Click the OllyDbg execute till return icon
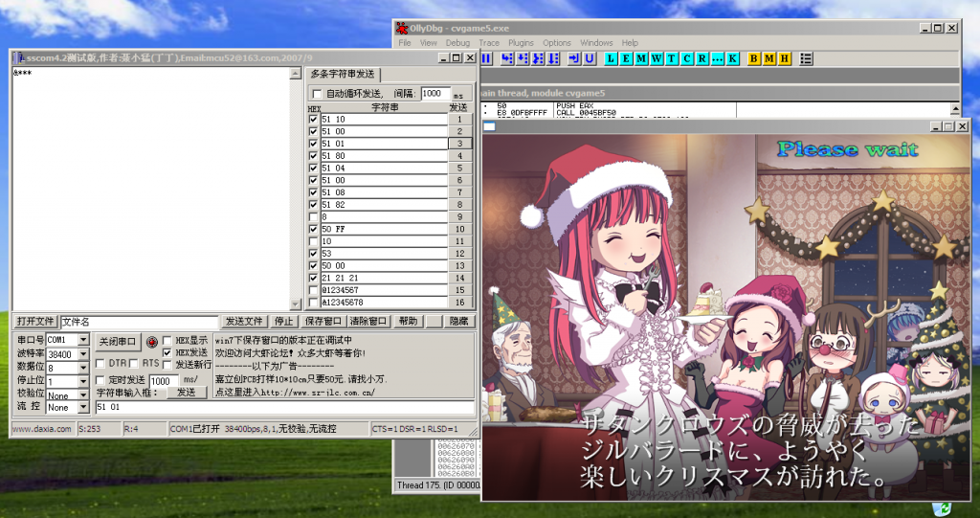The image size is (980, 518). pyautogui.click(x=574, y=58)
